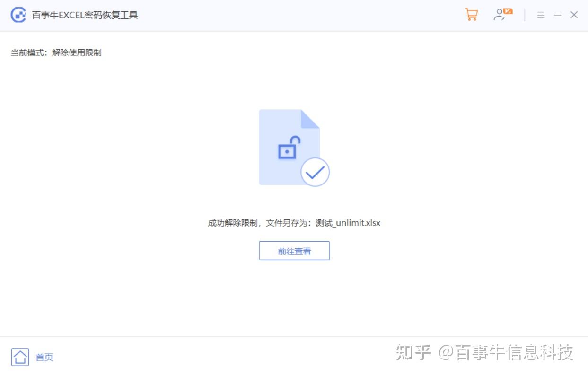Close the Excel password recovery tool

coord(574,15)
